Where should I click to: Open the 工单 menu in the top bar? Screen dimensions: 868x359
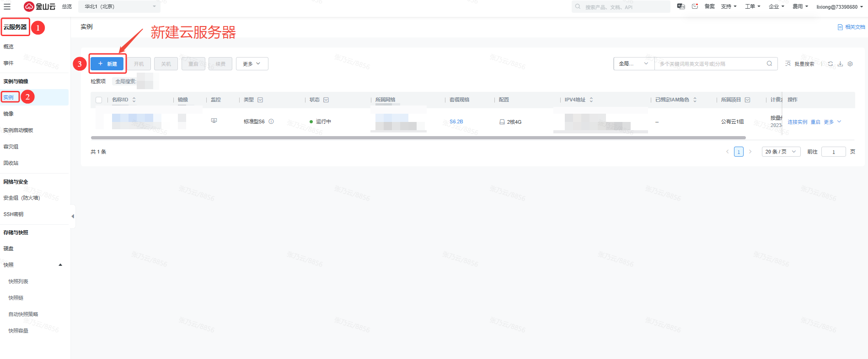click(753, 6)
